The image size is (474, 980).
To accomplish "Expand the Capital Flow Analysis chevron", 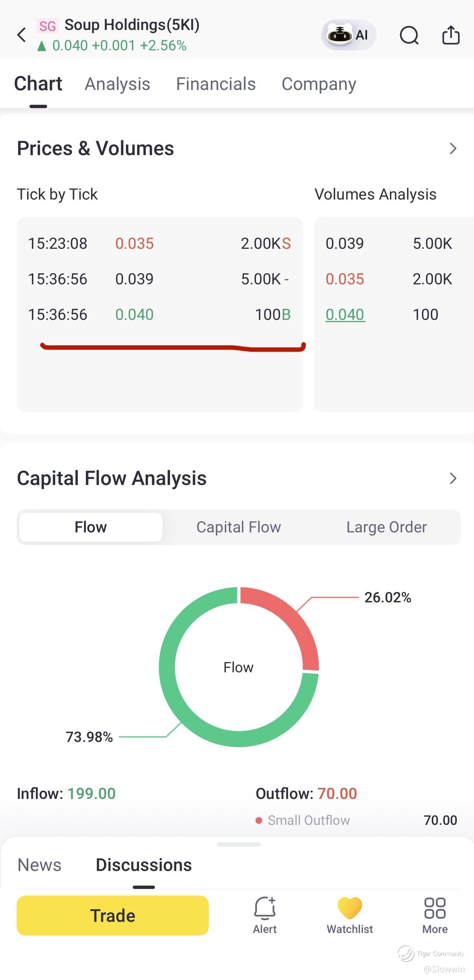I will click(453, 478).
